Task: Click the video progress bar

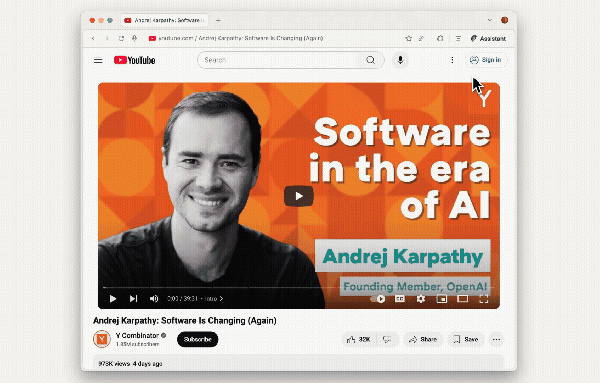Action: point(298,287)
